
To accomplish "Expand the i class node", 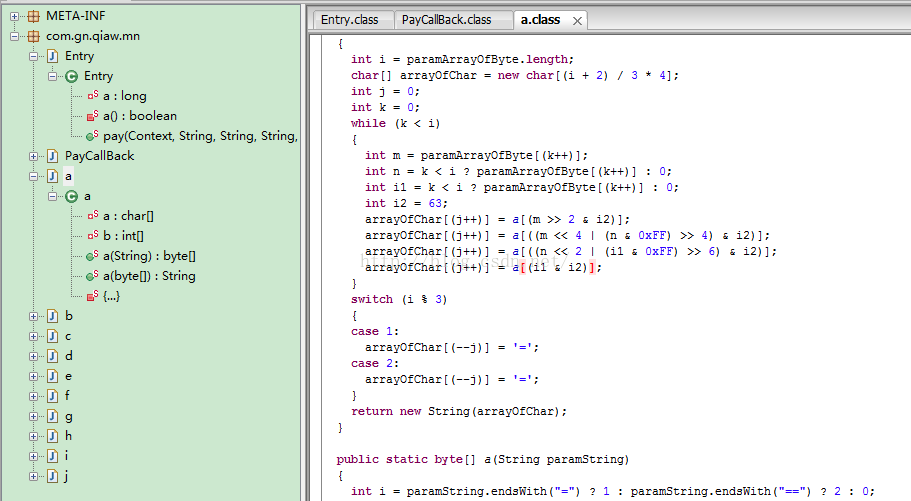I will [x=34, y=456].
